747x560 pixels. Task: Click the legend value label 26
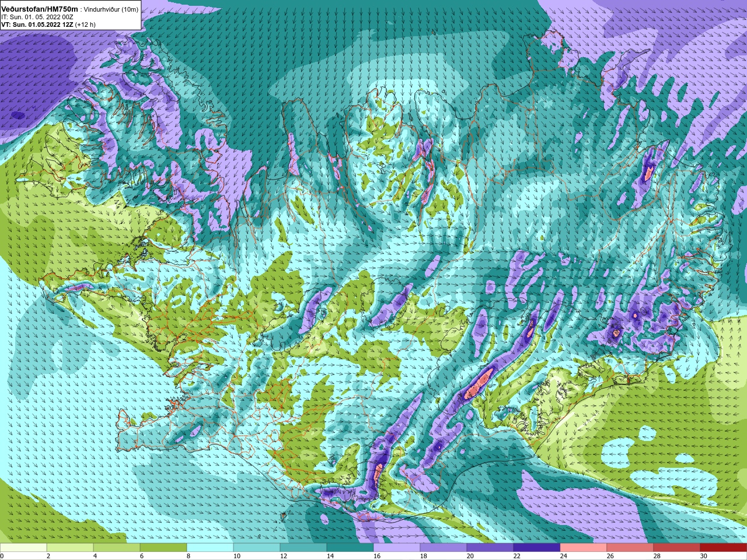coord(610,556)
